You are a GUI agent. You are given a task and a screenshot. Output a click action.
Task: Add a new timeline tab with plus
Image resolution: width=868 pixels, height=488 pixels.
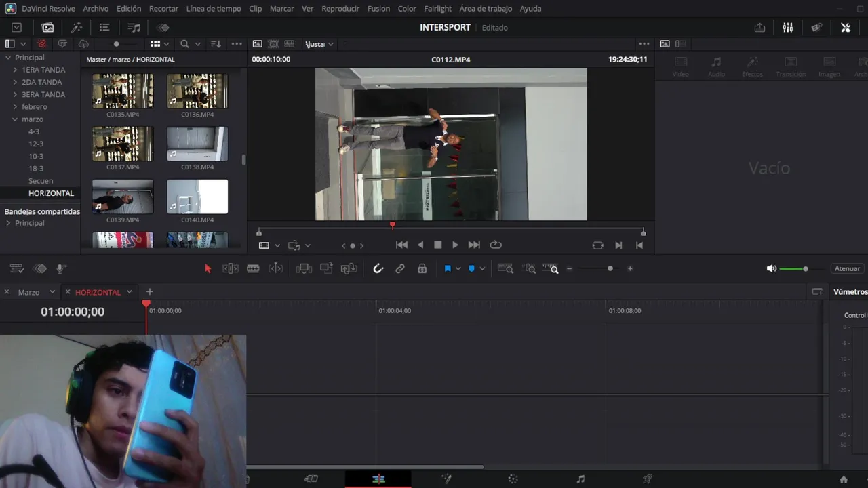[x=150, y=292]
